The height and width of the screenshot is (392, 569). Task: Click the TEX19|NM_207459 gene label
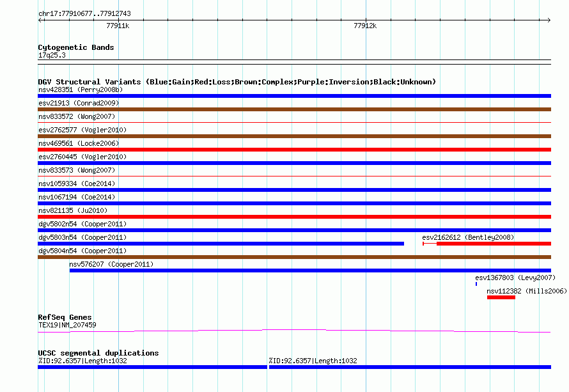pyautogui.click(x=67, y=325)
